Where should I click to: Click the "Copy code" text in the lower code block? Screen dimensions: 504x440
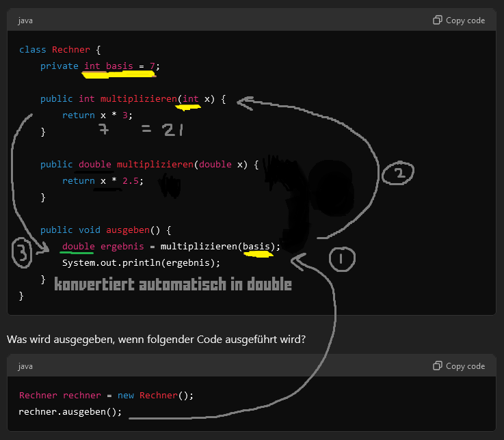tap(465, 366)
